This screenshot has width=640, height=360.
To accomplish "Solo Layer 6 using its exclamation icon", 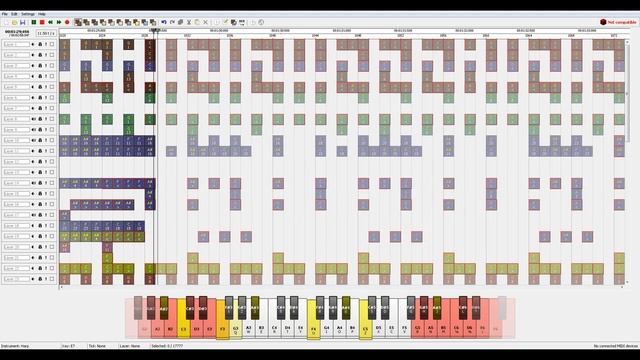I will click(x=46, y=98).
